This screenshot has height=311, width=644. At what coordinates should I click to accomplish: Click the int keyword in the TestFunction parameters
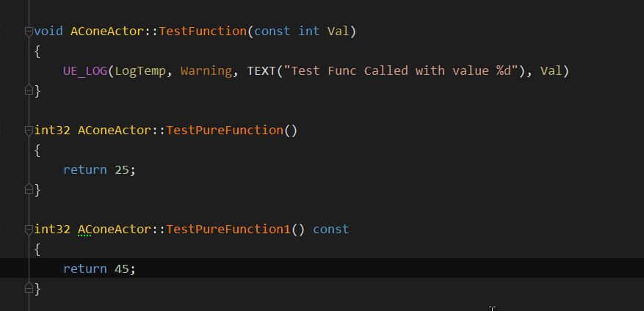(x=309, y=32)
